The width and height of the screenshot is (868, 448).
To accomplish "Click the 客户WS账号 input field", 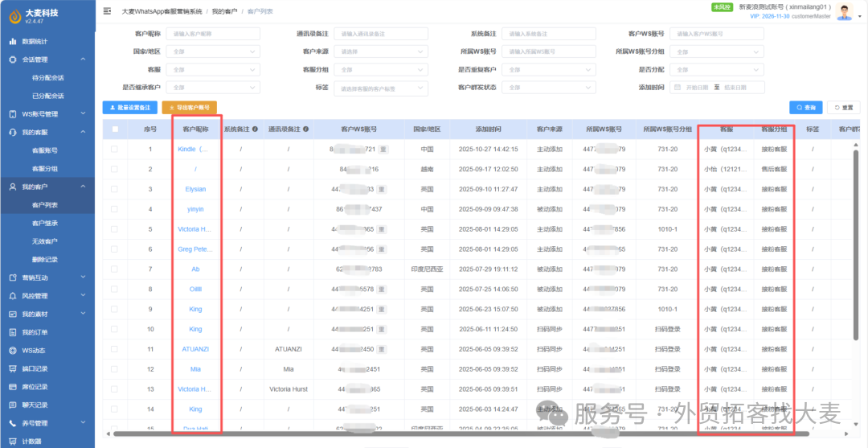I will coord(717,34).
